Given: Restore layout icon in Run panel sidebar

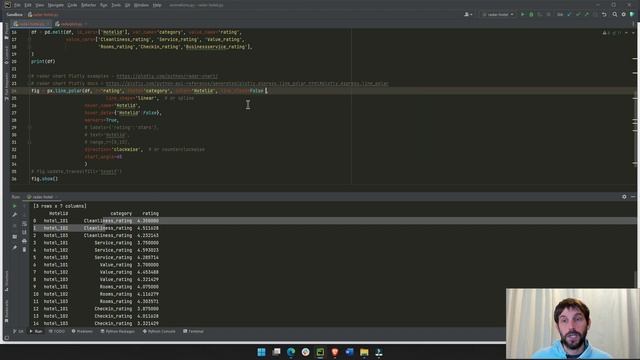Looking at the screenshot, I should click(15, 237).
